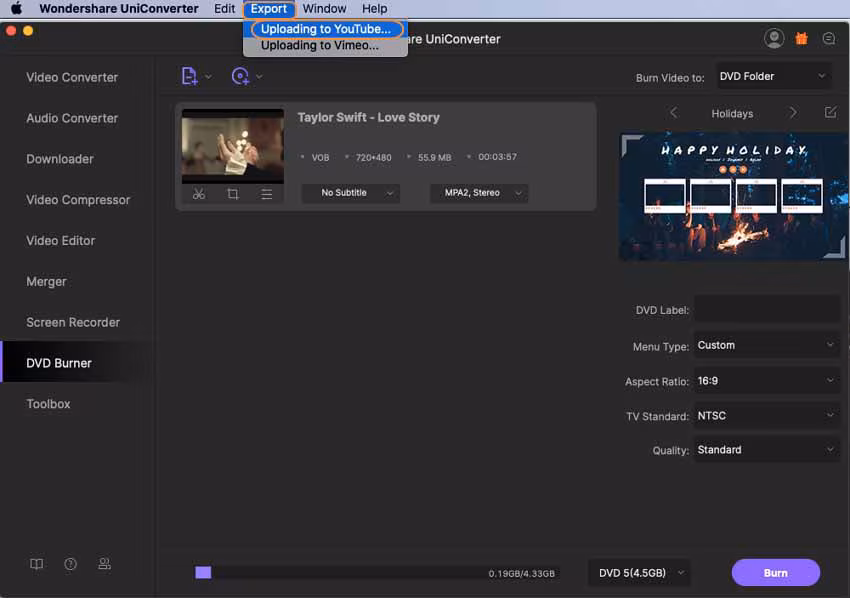
Task: Click the Taylor Swift - Love Story title
Action: pos(369,118)
